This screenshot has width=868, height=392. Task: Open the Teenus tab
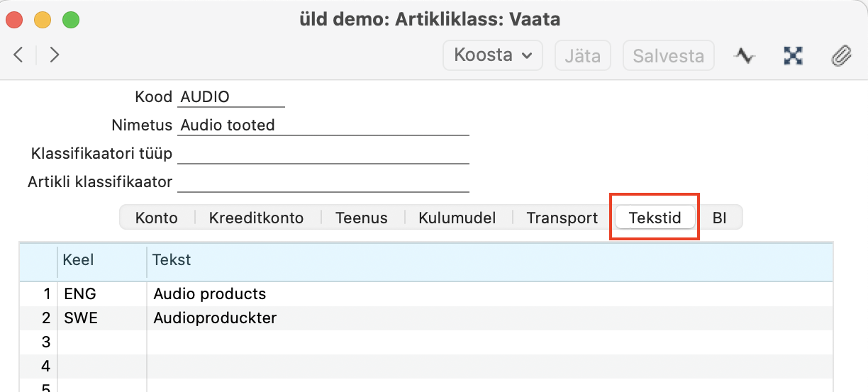coord(362,218)
